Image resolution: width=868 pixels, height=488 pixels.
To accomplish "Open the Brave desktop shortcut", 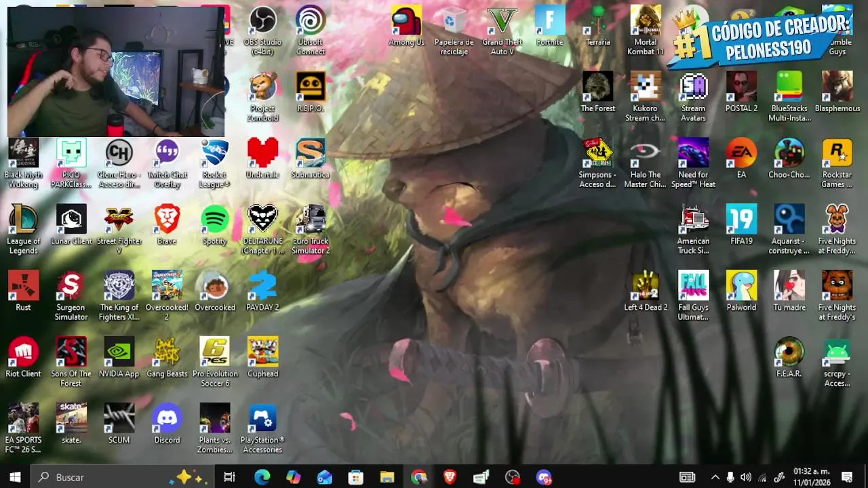I will tap(167, 225).
